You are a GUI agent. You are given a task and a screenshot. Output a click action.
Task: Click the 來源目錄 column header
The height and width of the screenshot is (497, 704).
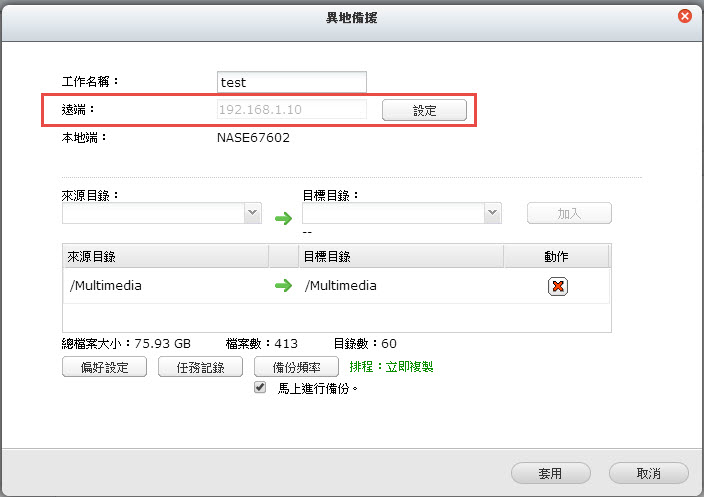pos(166,256)
